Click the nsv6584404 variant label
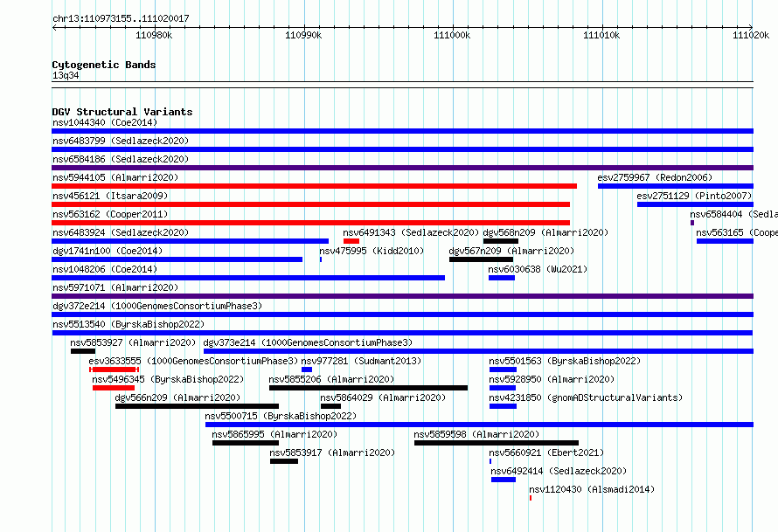 click(x=733, y=214)
